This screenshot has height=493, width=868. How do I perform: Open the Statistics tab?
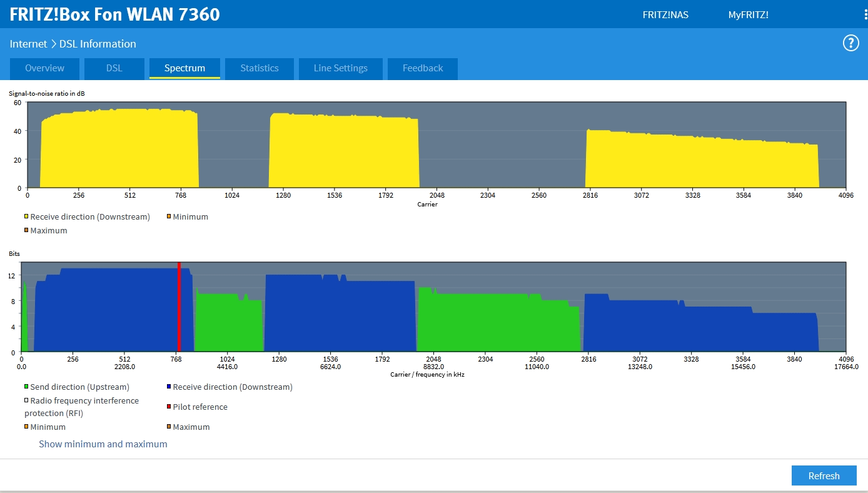click(x=259, y=68)
